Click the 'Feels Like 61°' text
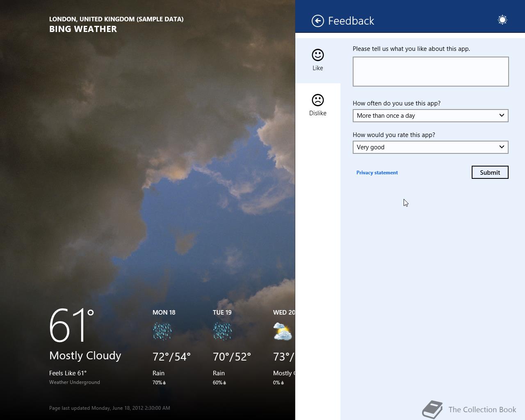 (x=68, y=373)
